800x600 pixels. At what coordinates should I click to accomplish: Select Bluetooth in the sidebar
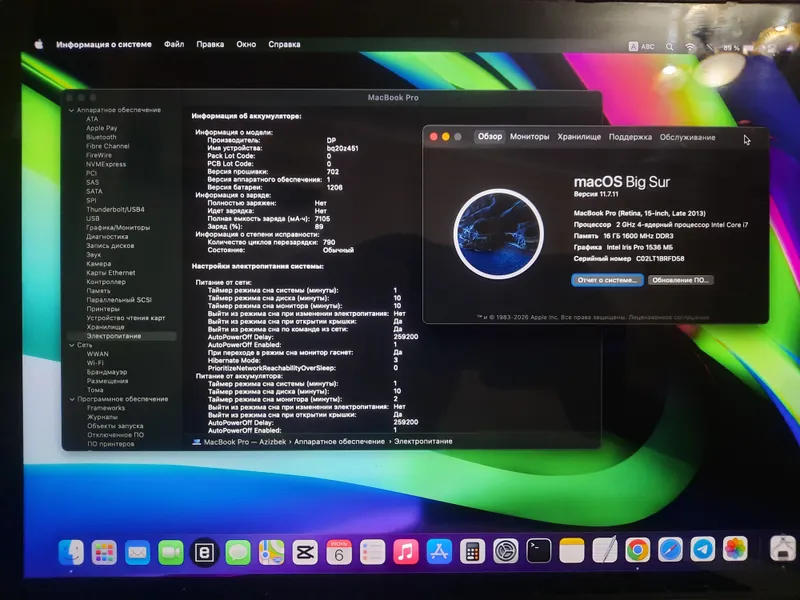pyautogui.click(x=101, y=137)
